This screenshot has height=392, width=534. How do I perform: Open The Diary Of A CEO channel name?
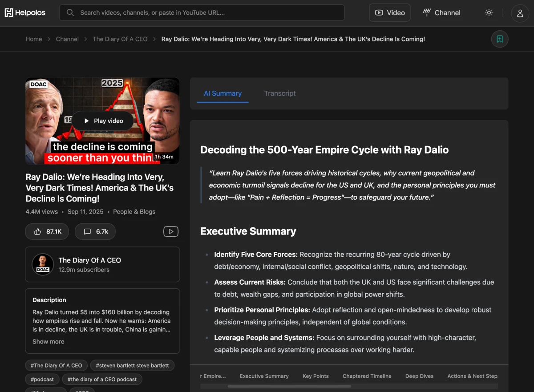tap(90, 260)
